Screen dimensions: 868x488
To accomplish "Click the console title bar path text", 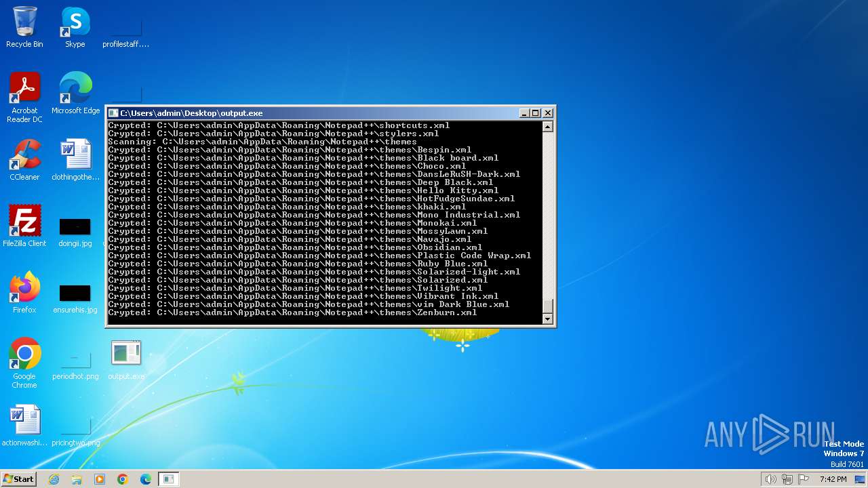I will 191,113.
